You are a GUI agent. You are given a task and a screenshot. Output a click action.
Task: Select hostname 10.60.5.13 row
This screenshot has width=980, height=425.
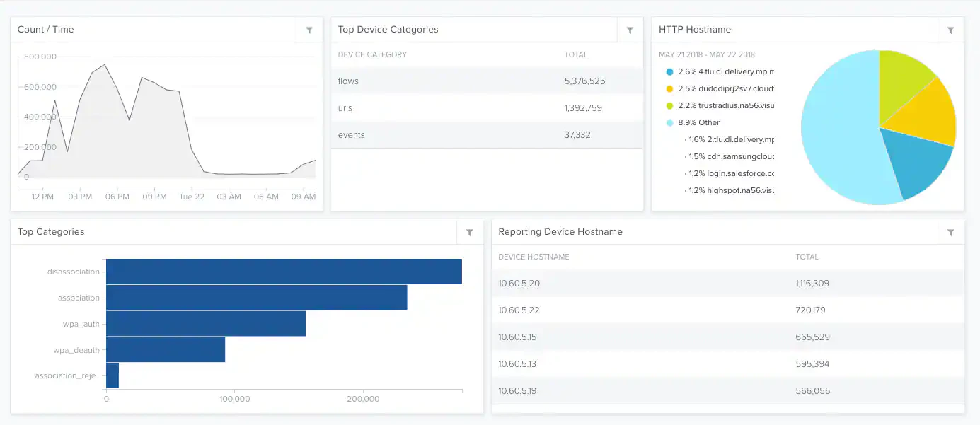tap(728, 363)
